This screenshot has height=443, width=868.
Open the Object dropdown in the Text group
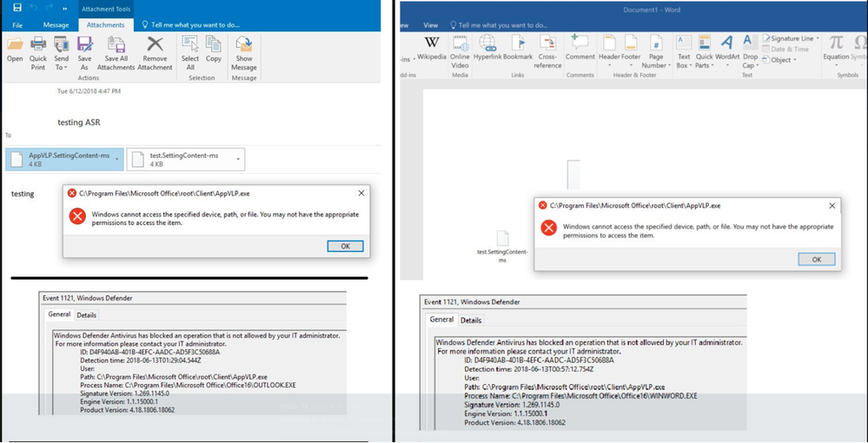pos(796,60)
